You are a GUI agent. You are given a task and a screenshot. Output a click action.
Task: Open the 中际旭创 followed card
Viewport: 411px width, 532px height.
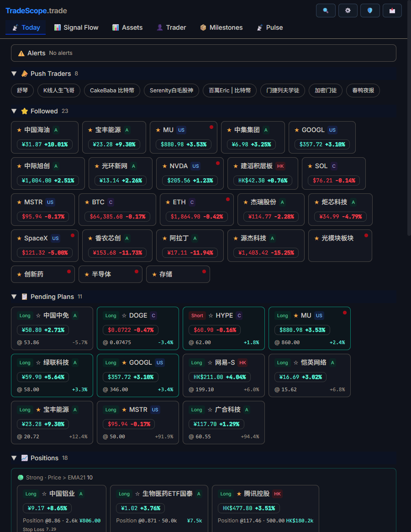click(48, 173)
